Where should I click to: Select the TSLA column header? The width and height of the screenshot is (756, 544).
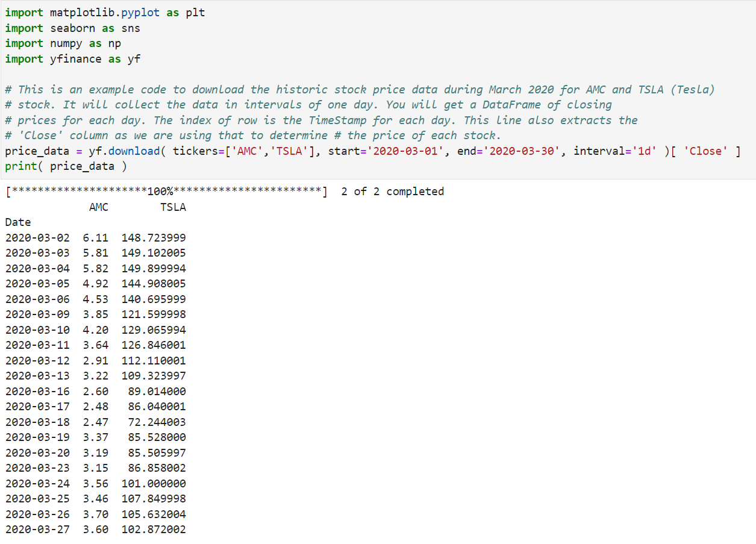point(173,207)
